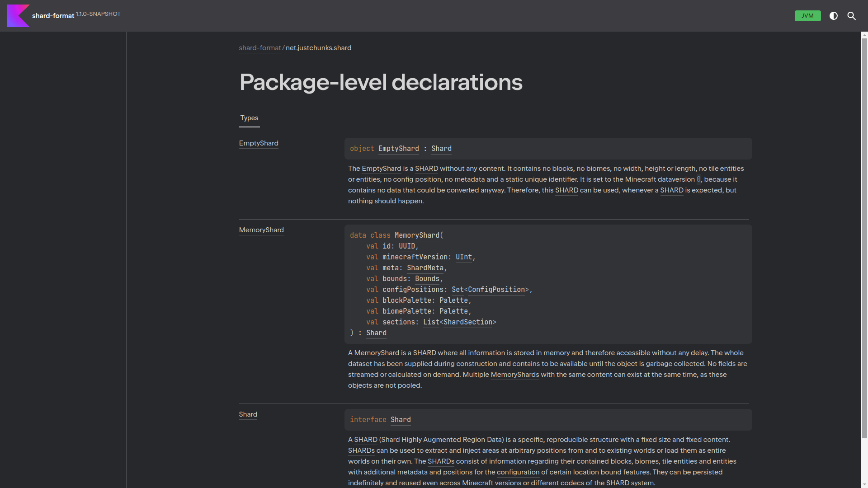This screenshot has height=488, width=868.
Task: Open Palette link for blockPalette
Action: click(453, 300)
